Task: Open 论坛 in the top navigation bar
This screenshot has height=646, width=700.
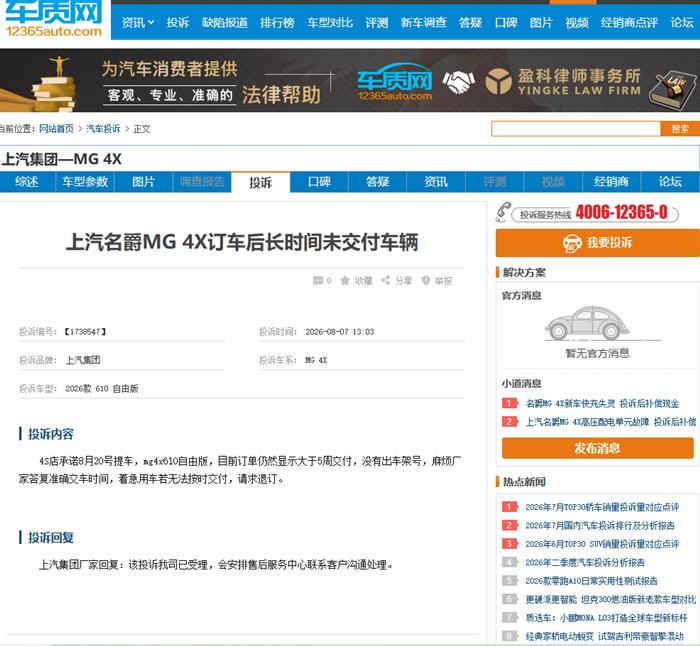Action: (x=682, y=22)
